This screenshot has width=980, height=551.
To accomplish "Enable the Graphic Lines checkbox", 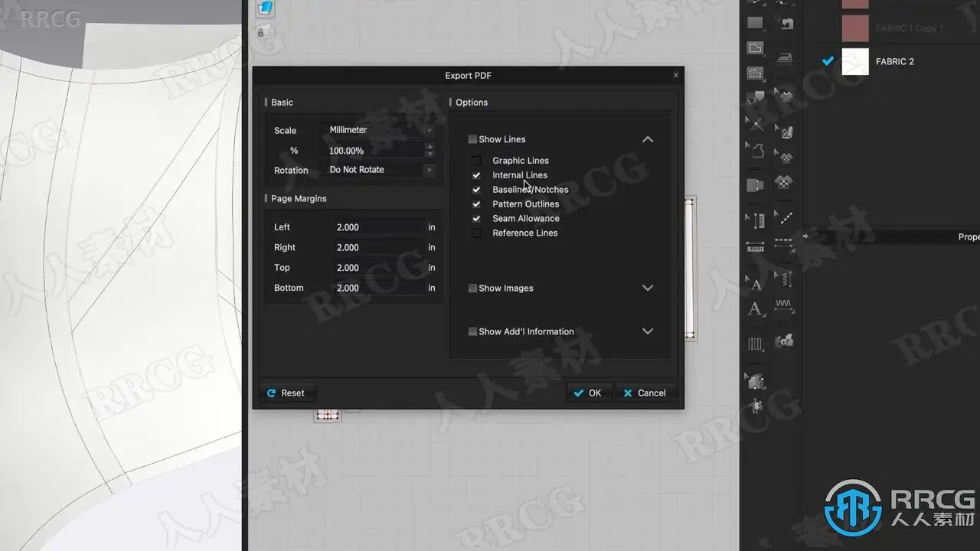I will [476, 161].
